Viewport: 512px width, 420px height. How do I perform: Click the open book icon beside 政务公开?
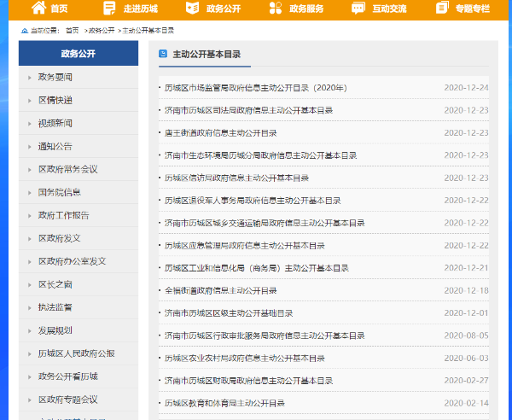point(192,8)
